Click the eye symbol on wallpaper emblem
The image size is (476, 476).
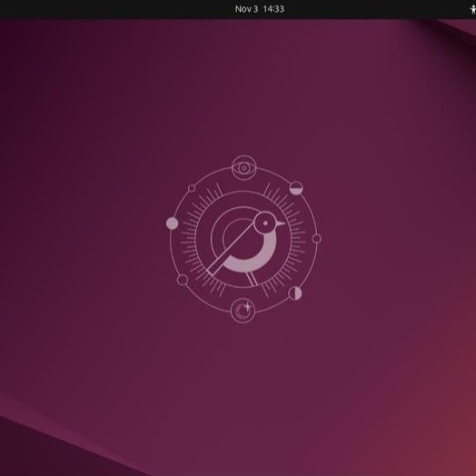[244, 167]
